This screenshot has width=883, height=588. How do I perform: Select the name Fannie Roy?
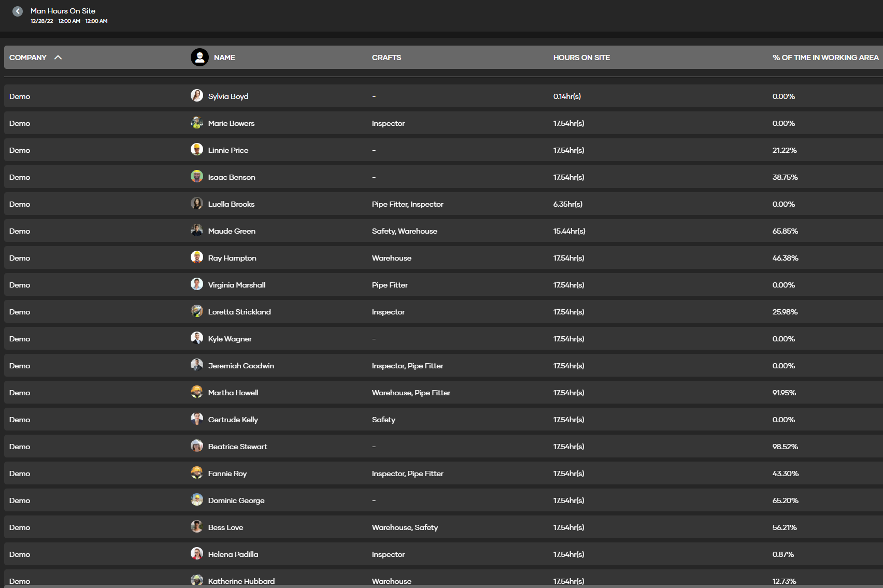(x=227, y=474)
